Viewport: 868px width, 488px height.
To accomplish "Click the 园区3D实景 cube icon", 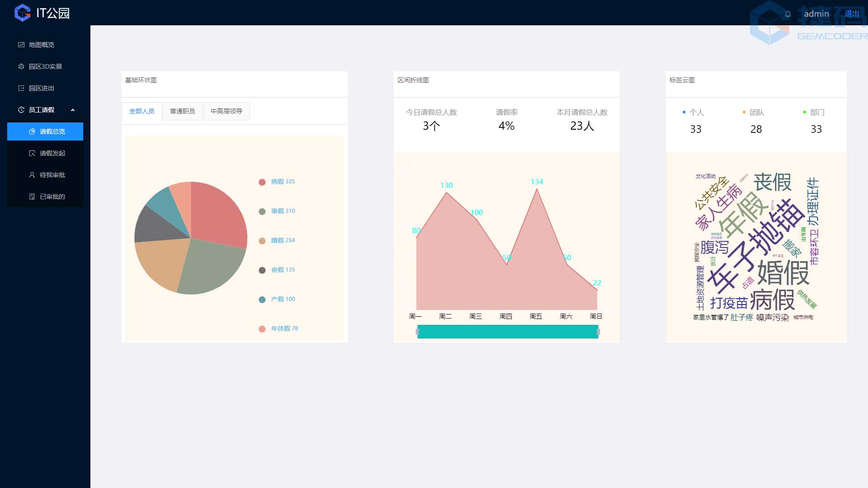I will 21,66.
